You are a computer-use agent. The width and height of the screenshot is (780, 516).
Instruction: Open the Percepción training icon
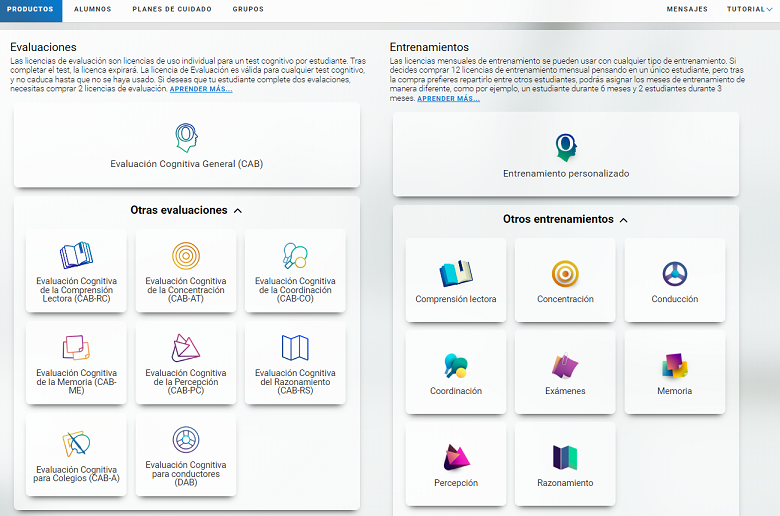click(x=456, y=458)
